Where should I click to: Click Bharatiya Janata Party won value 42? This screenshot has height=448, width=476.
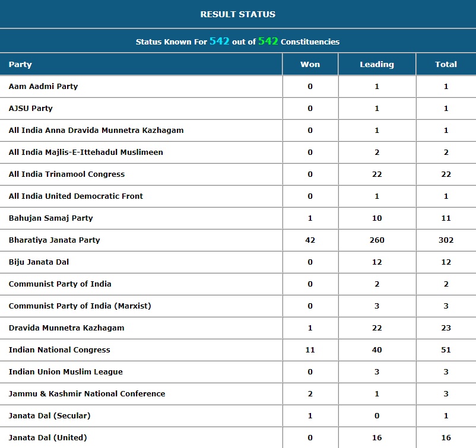click(310, 240)
